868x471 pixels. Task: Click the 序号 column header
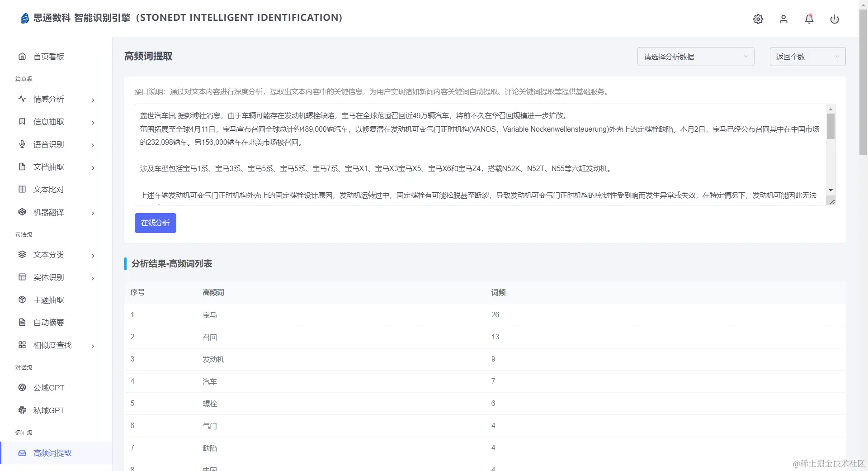(x=137, y=292)
